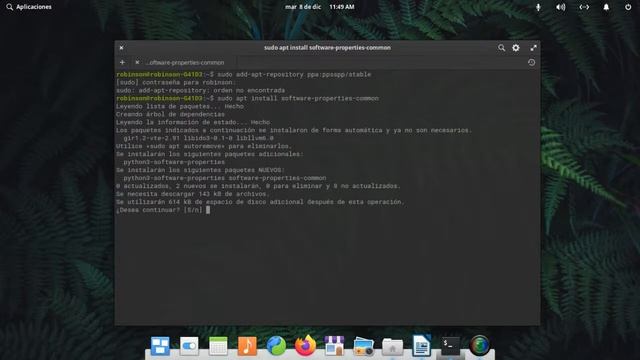Open the network connection indicator
Screen dimensions: 640x360
(x=584, y=7)
